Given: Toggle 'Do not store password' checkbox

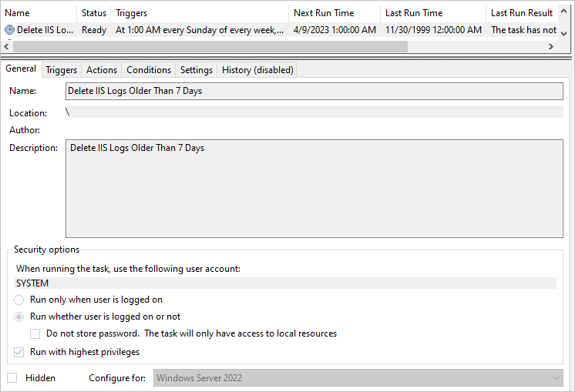Looking at the screenshot, I should click(35, 333).
